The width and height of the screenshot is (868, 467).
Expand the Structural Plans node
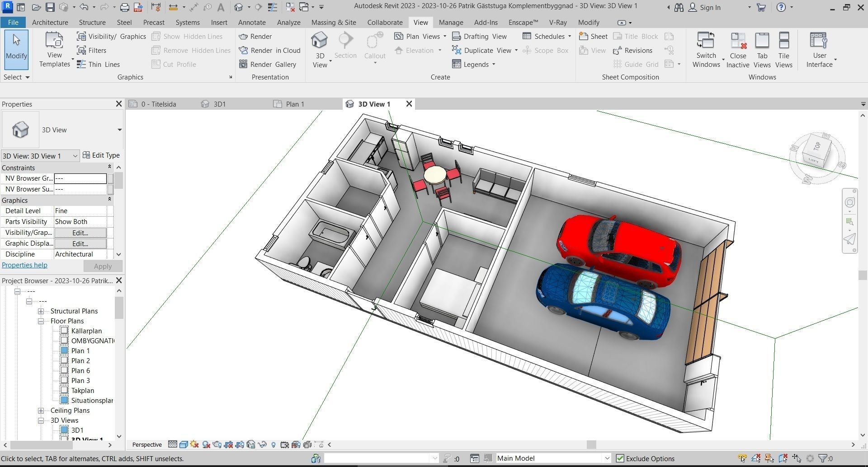[x=41, y=311]
